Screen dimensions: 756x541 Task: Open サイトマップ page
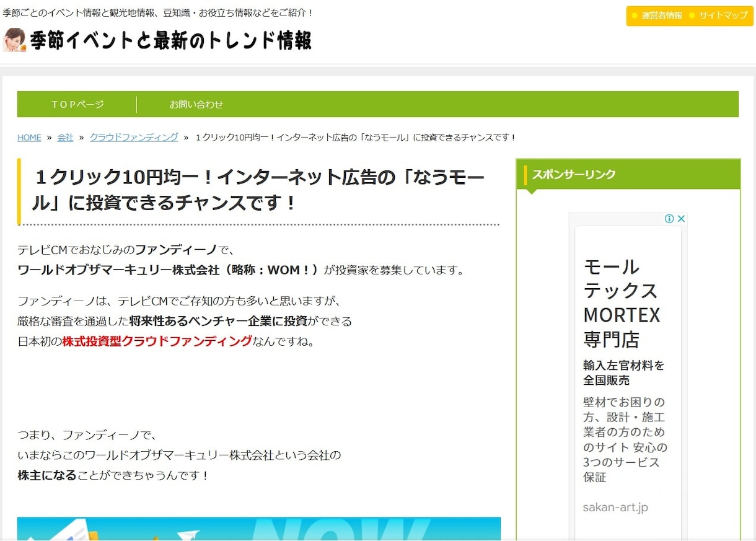[x=723, y=15]
